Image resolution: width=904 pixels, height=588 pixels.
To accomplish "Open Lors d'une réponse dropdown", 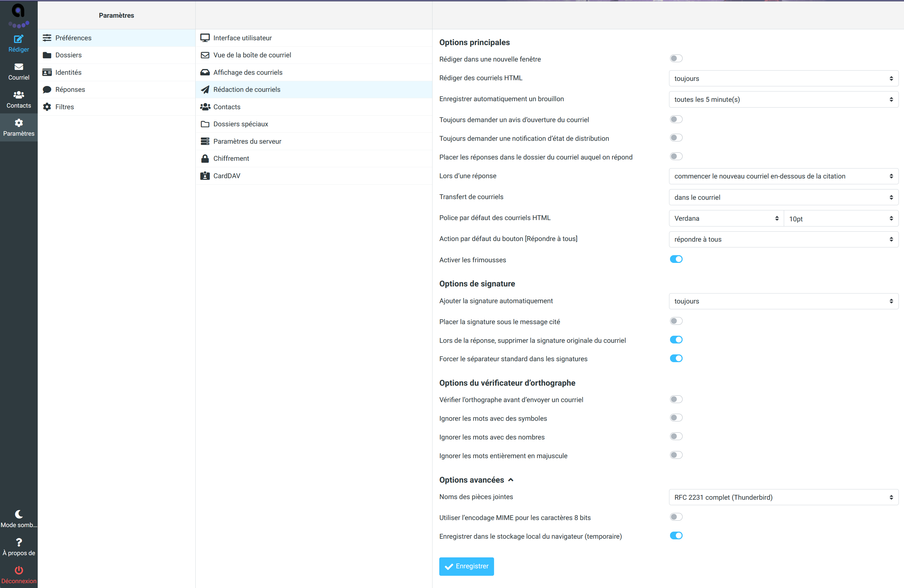I will (783, 176).
